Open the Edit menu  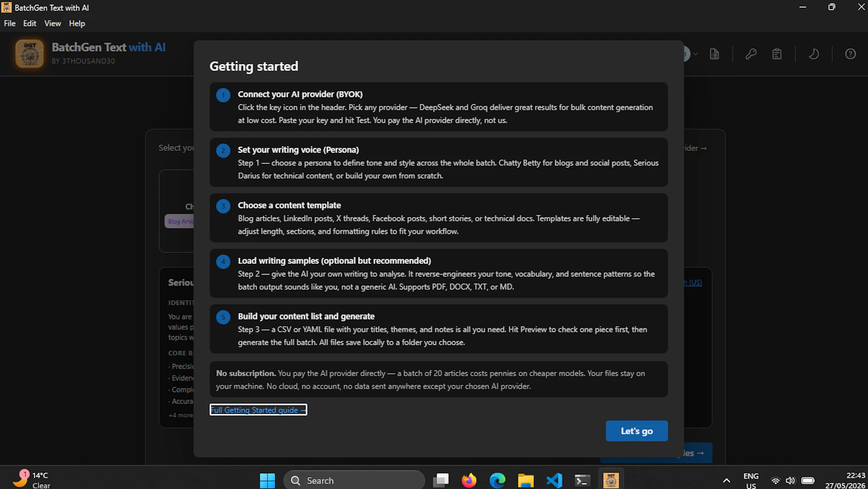coord(30,23)
